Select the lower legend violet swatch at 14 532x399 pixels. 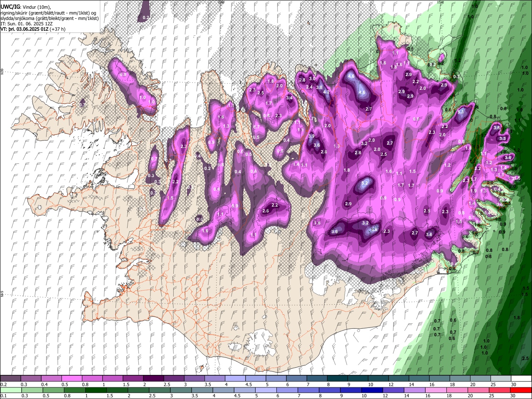(x=415, y=390)
